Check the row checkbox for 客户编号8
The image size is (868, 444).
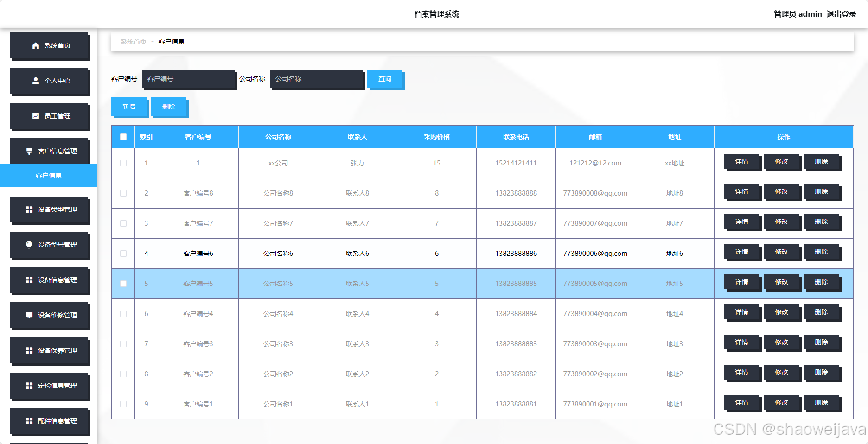click(123, 193)
